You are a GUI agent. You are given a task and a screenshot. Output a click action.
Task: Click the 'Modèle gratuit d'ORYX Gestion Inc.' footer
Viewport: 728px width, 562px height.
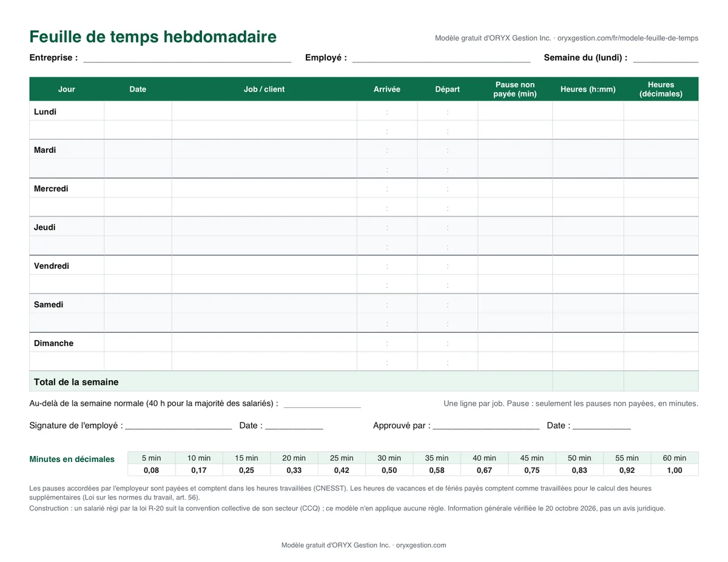(364, 545)
